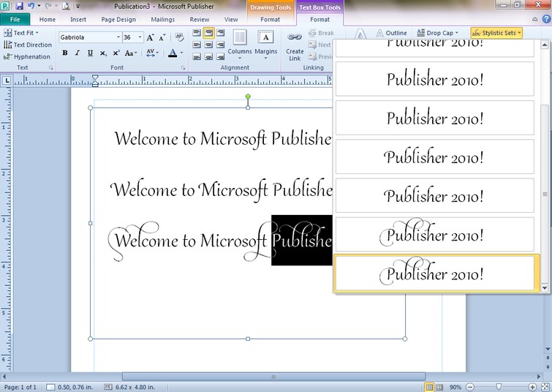Open the Columns dropdown
The width and height of the screenshot is (552, 392).
[240, 45]
